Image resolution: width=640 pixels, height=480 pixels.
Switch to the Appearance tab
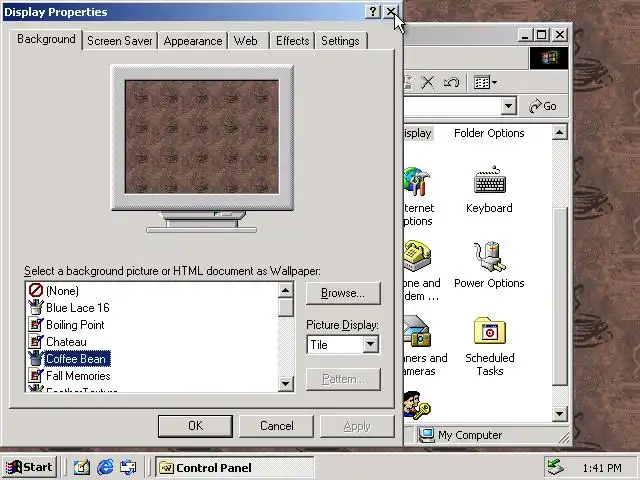193,41
